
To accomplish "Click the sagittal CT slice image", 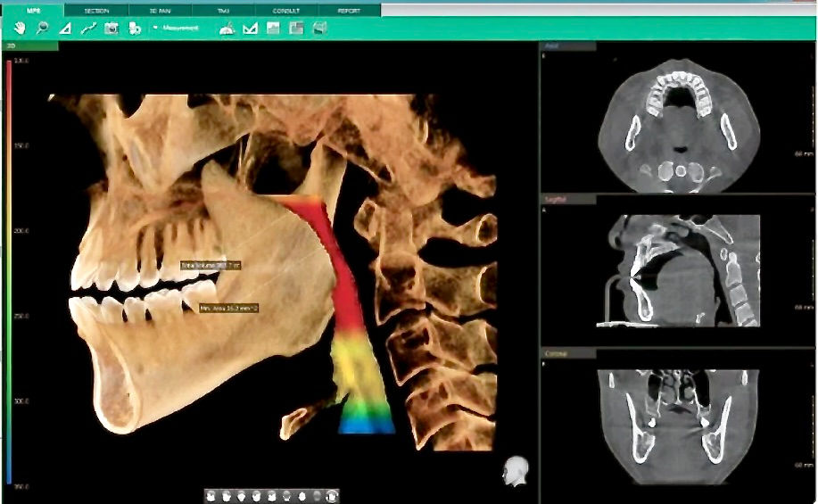I will tap(678, 271).
